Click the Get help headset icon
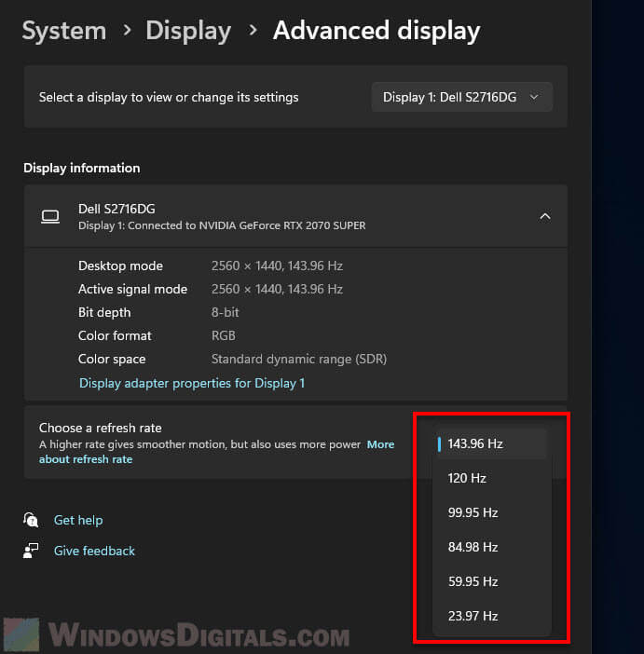Viewport: 644px width, 654px height. point(31,520)
